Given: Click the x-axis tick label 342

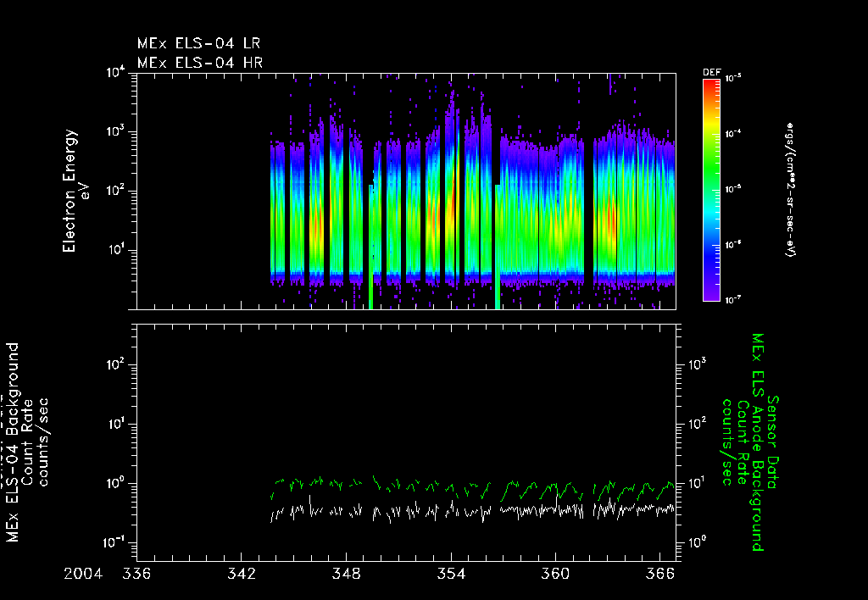Looking at the screenshot, I should pyautogui.click(x=242, y=574).
